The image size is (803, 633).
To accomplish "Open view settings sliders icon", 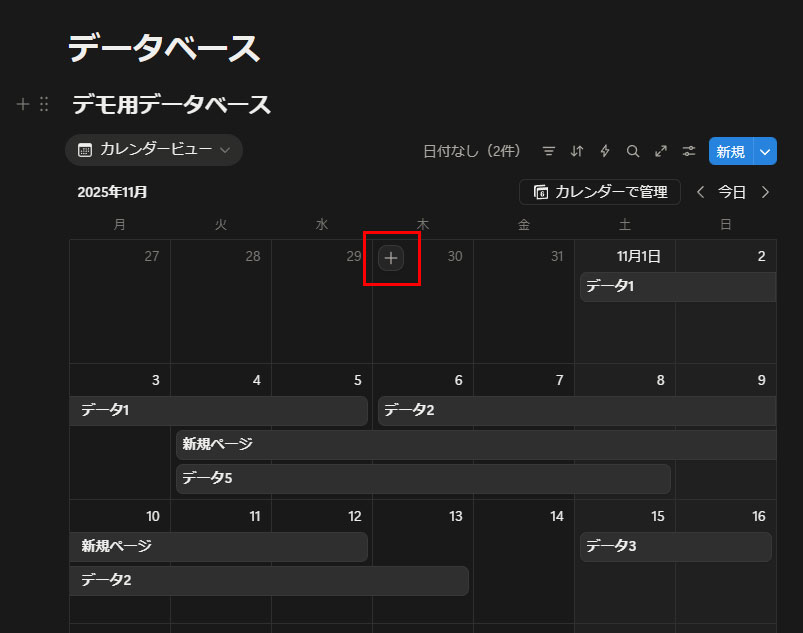I will pyautogui.click(x=689, y=151).
